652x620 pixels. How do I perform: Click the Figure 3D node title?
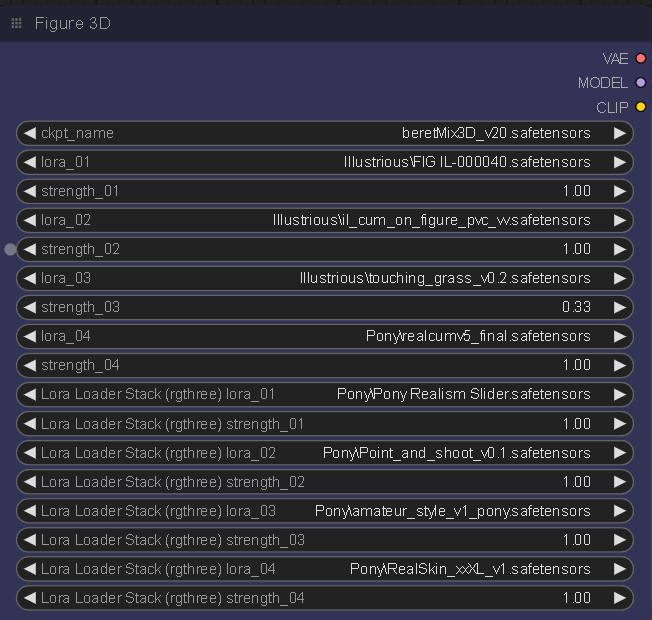73,23
